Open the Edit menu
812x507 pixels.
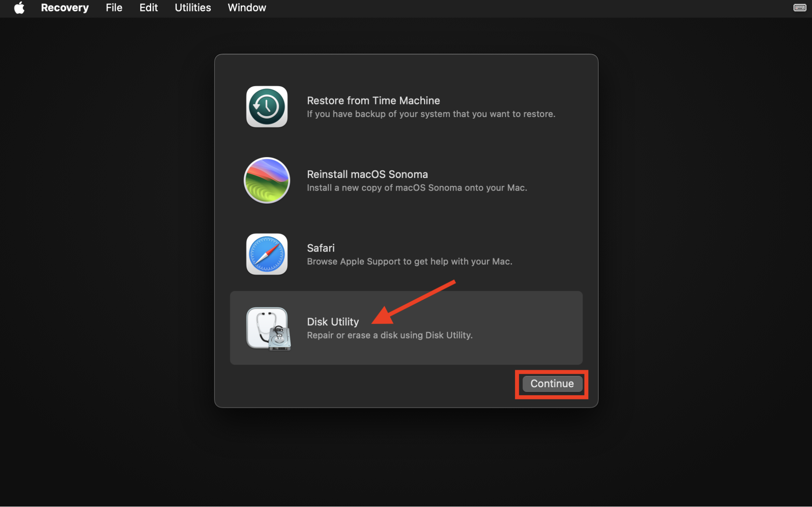tap(148, 8)
